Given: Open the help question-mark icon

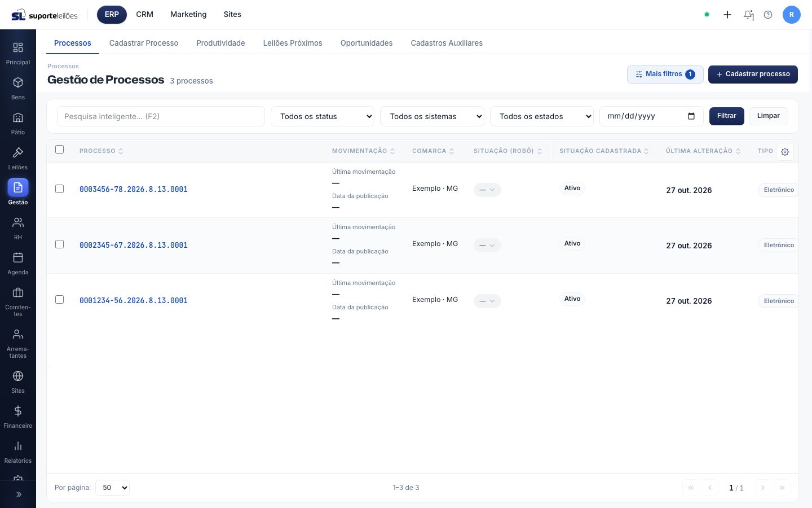Looking at the screenshot, I should 768,15.
